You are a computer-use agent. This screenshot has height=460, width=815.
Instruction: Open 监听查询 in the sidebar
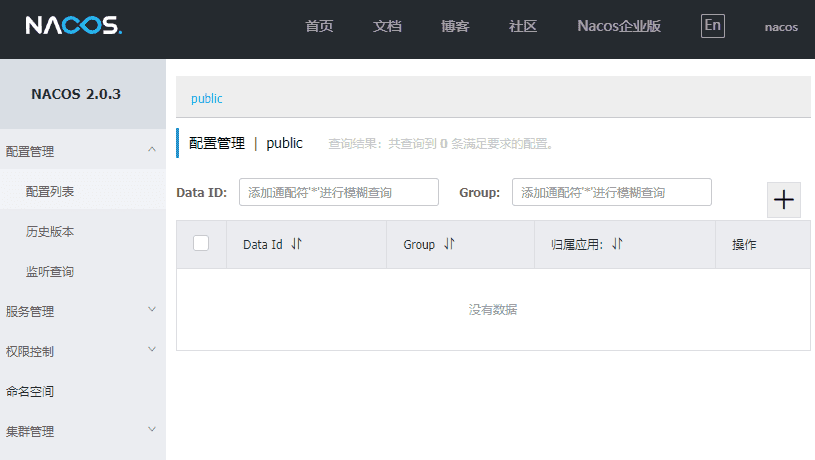[50, 271]
